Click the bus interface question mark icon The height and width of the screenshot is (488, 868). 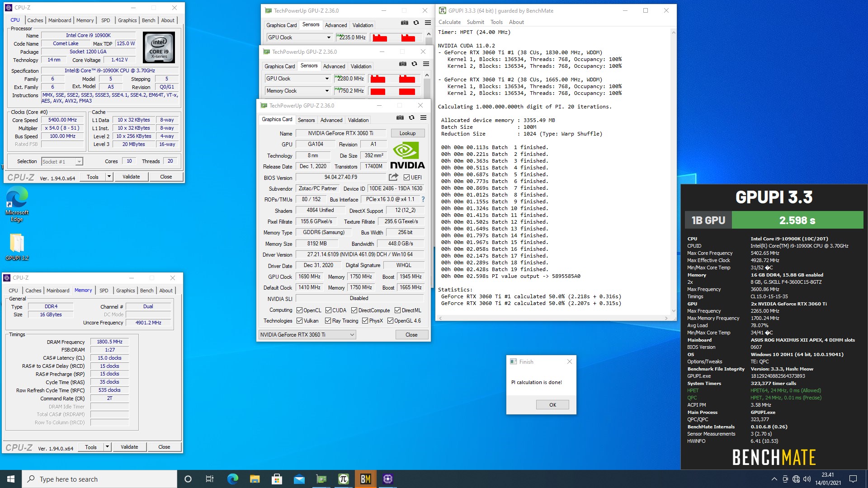(423, 199)
